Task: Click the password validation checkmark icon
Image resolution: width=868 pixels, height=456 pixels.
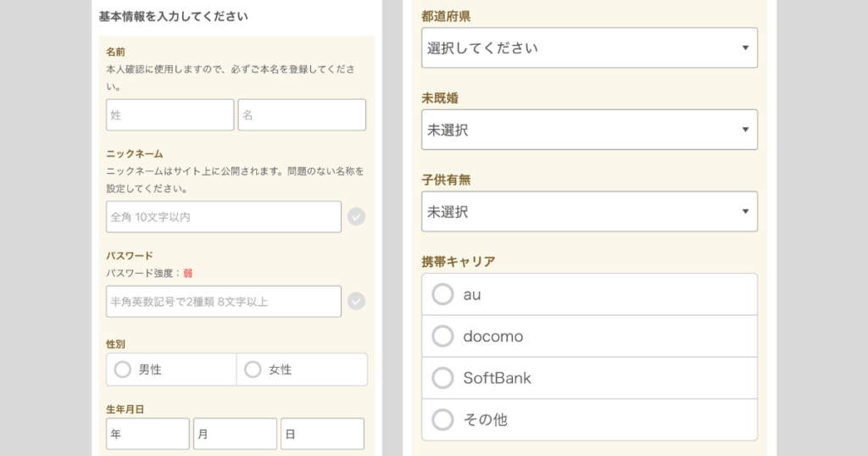Action: 356,302
